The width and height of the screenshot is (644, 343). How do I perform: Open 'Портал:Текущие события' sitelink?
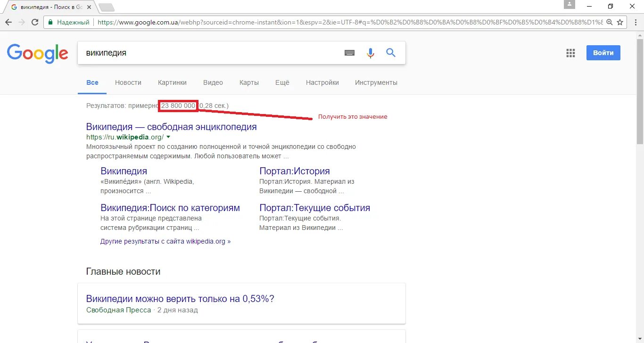click(315, 208)
